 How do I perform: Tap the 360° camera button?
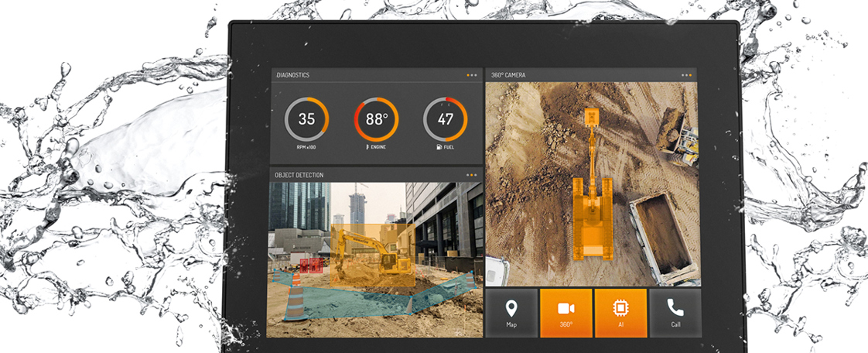click(566, 313)
